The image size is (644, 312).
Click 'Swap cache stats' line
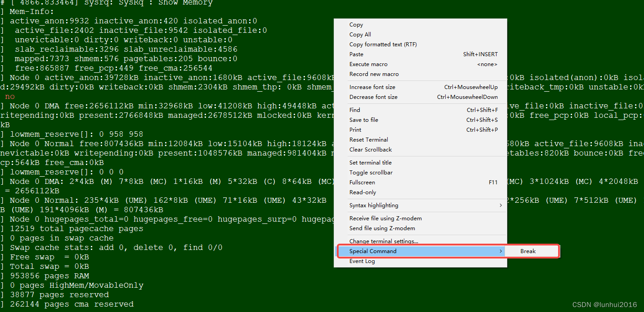click(116, 248)
